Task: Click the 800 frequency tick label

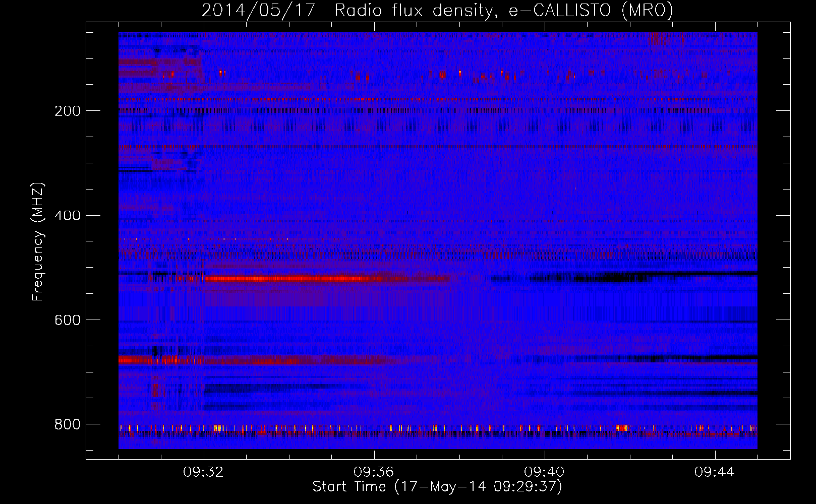Action: pos(67,424)
